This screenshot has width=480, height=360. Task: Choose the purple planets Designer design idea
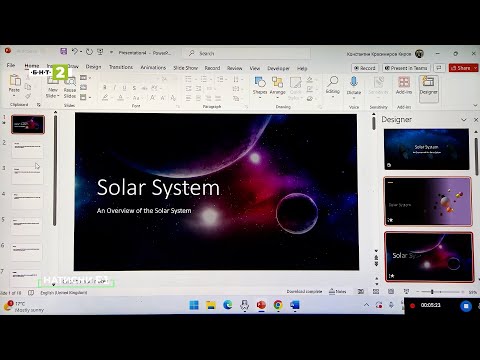point(428,202)
